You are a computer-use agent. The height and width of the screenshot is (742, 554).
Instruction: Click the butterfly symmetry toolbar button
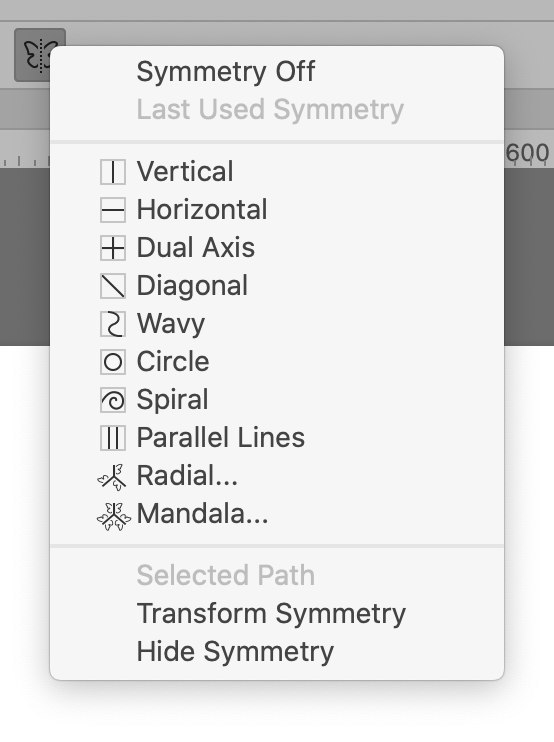(x=40, y=54)
